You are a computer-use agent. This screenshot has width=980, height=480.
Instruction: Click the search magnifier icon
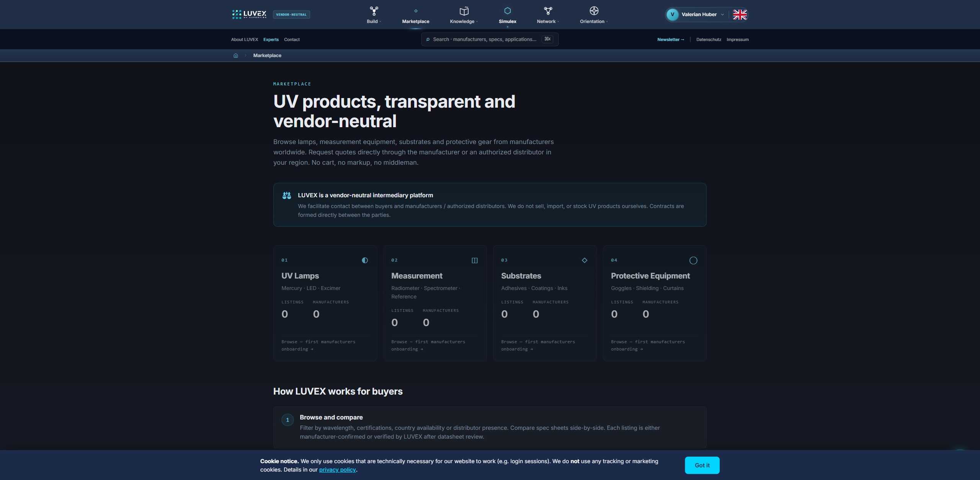click(428, 39)
